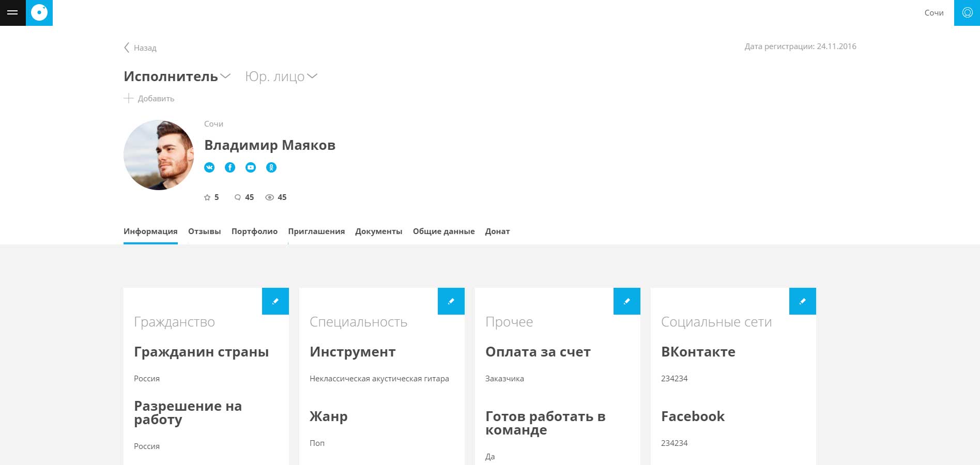Switch to the Портфолио tab

click(x=254, y=231)
